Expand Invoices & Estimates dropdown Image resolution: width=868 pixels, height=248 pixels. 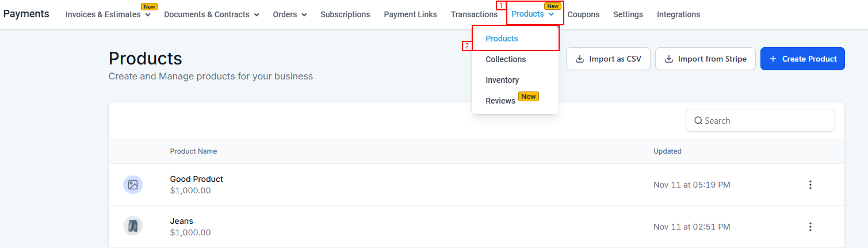(148, 15)
